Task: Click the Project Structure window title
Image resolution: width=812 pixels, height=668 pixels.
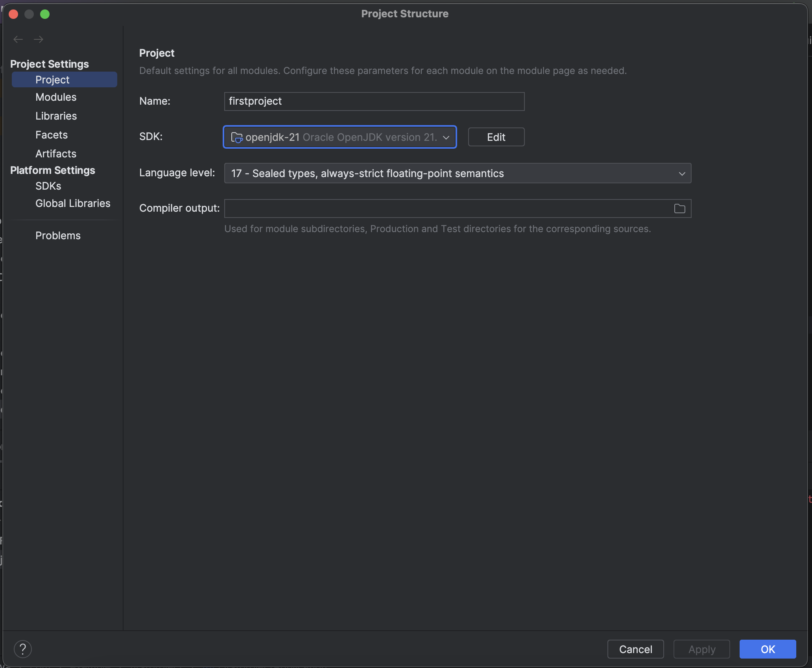Action: click(405, 14)
